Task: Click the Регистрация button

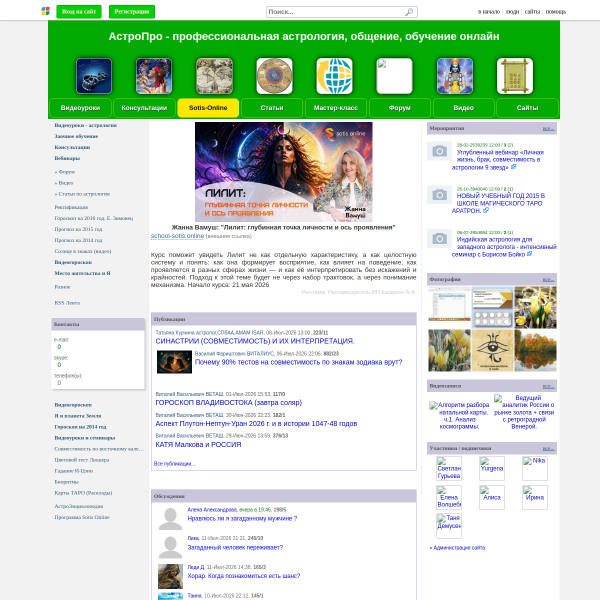Action: (132, 12)
